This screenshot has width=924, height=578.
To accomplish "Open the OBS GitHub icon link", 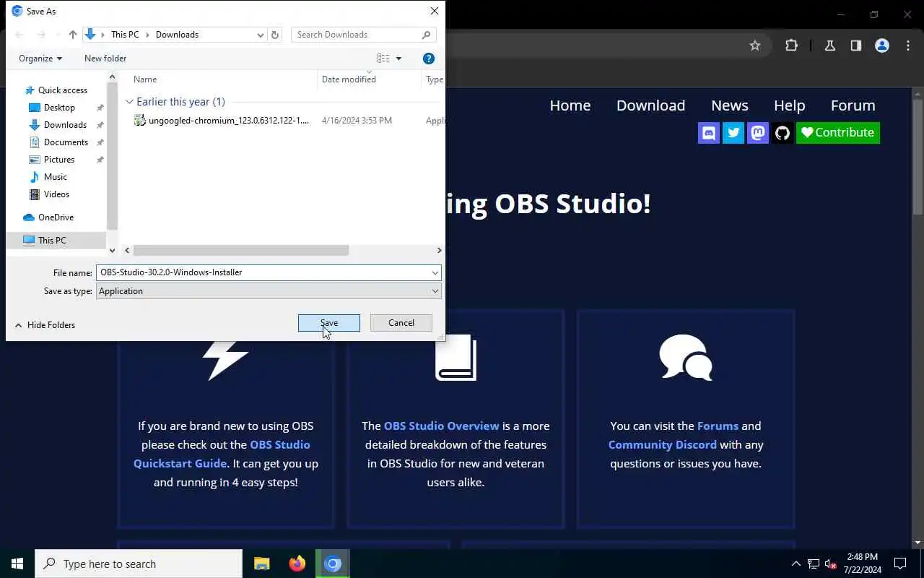I will (x=783, y=133).
